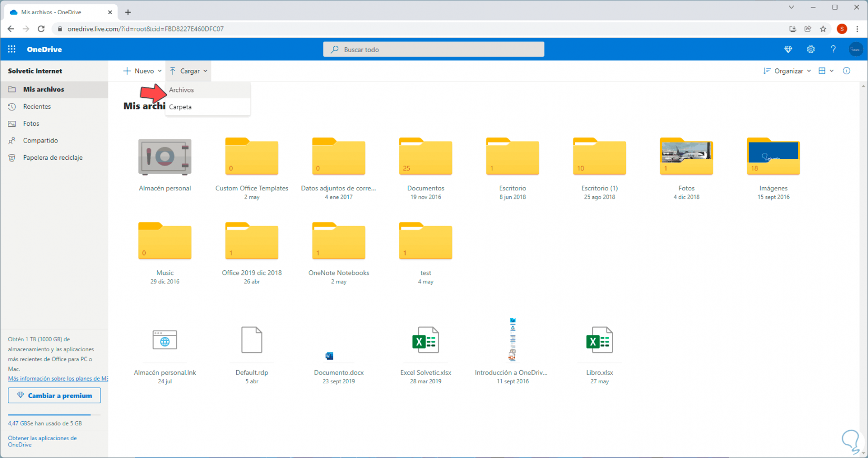The height and width of the screenshot is (458, 868).
Task: Click the install app icon in address bar
Action: pos(793,29)
